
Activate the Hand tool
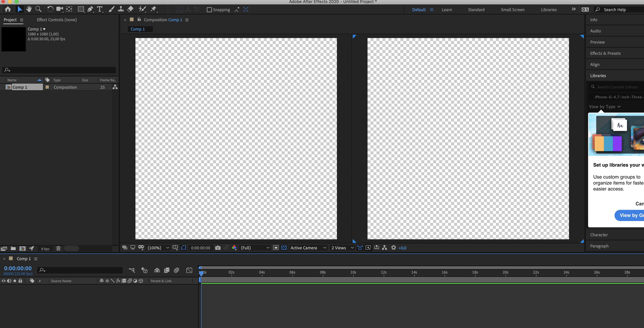click(x=29, y=9)
